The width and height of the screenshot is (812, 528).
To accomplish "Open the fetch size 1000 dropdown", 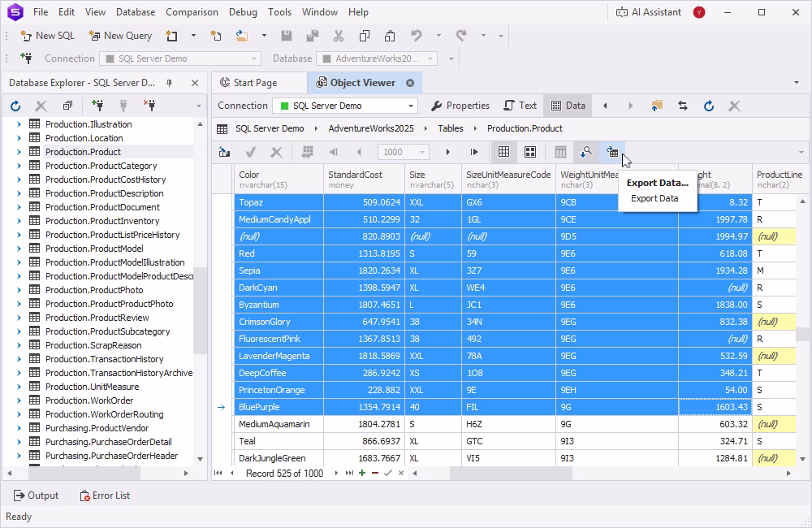I will click(x=403, y=152).
